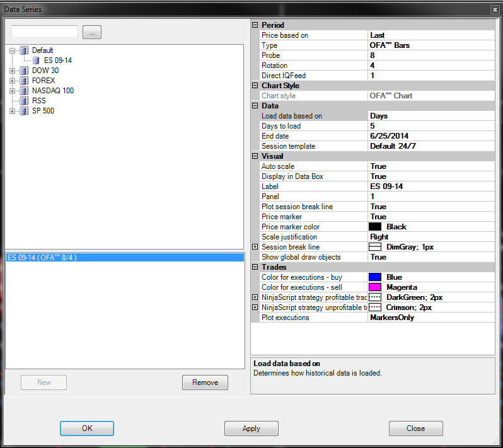Expand the DOW 30 tree node
Viewport: 503px width, 448px height.
(12, 71)
